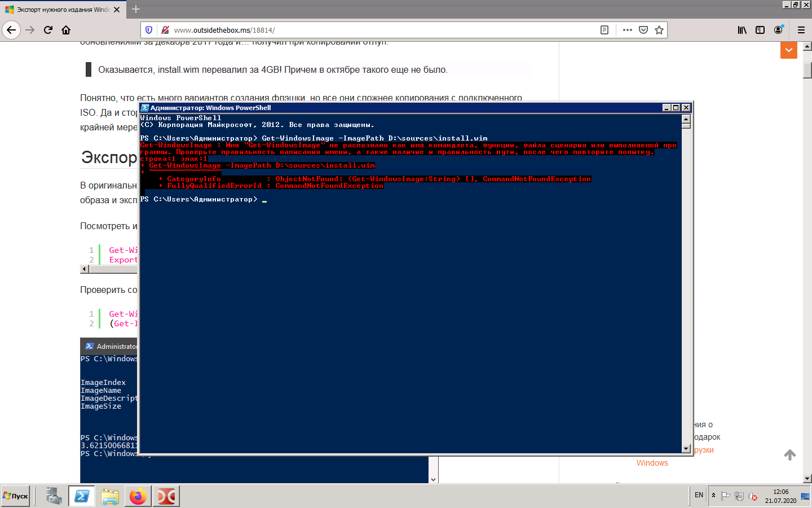Open the Firefox home page
The image size is (812, 508).
point(66,30)
